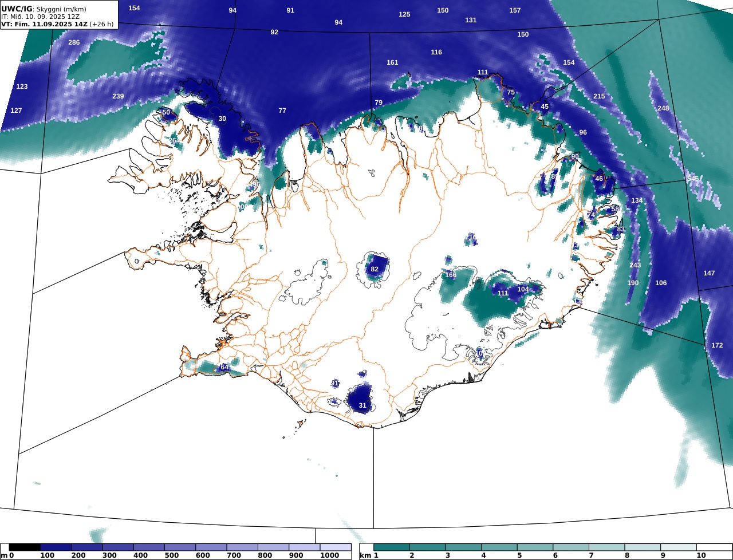Click the 'km' unit label on the legend
Screen dimensions: 733x560
point(365,556)
